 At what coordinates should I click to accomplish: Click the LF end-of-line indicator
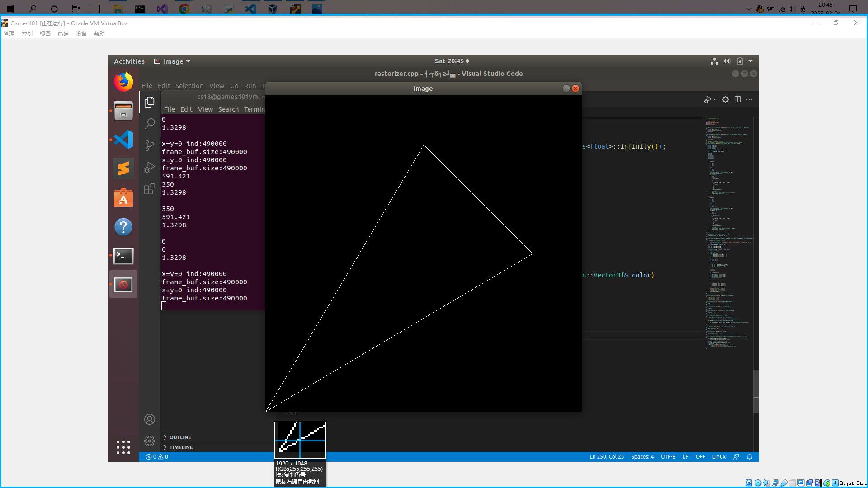click(685, 457)
